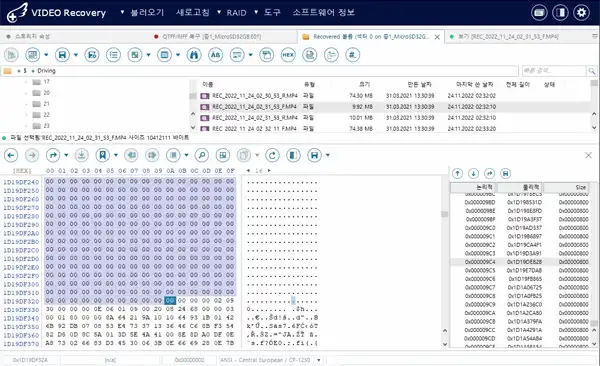
Task: Click the hex viewer refresh icon
Action: [272, 155]
